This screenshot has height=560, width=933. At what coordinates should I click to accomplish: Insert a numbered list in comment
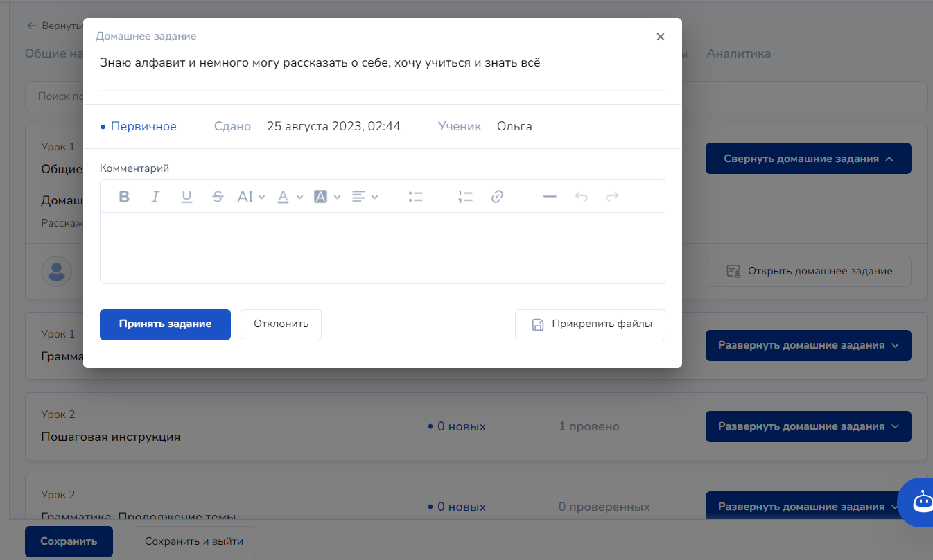pyautogui.click(x=465, y=197)
